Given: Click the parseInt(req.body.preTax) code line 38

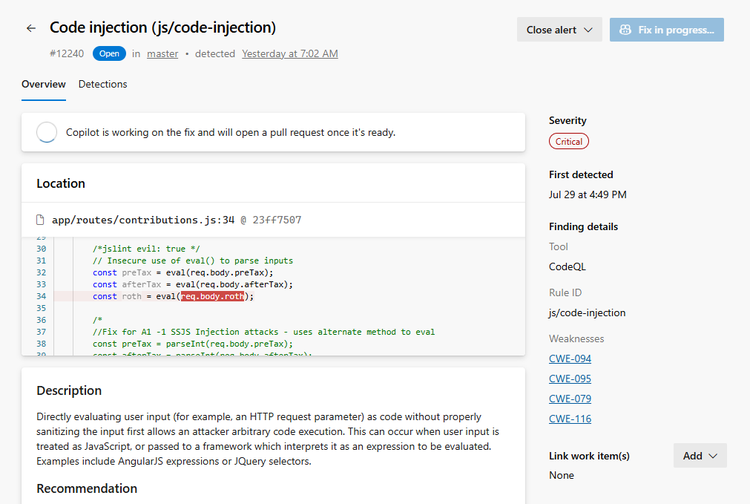Looking at the screenshot, I should click(193, 344).
